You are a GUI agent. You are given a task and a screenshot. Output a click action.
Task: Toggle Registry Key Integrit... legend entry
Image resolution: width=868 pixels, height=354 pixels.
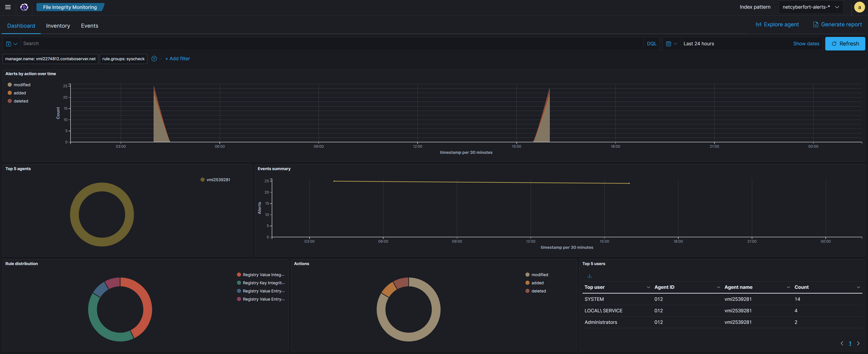coord(260,283)
